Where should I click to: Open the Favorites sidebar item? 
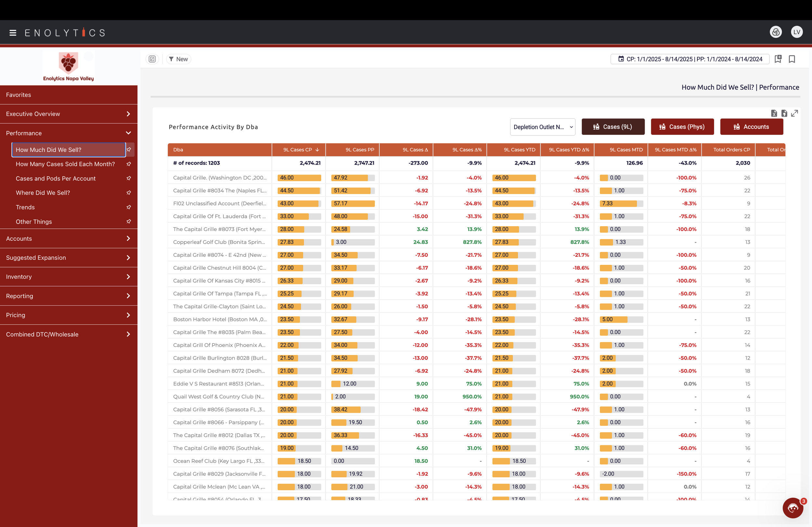[x=19, y=95]
